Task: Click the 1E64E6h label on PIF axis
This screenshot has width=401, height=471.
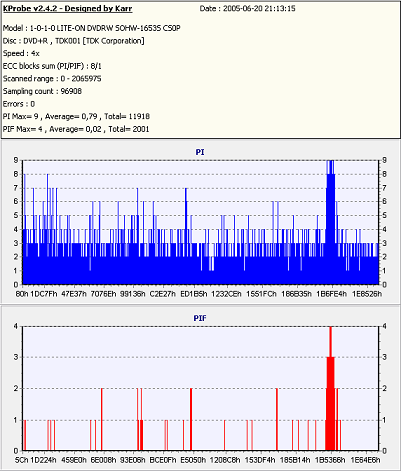Action: click(x=365, y=460)
